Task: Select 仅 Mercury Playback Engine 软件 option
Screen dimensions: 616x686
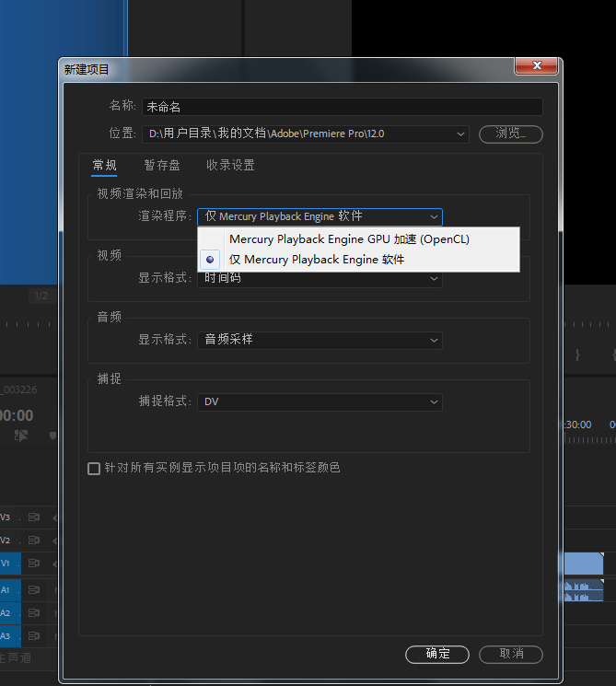Action: [x=359, y=260]
